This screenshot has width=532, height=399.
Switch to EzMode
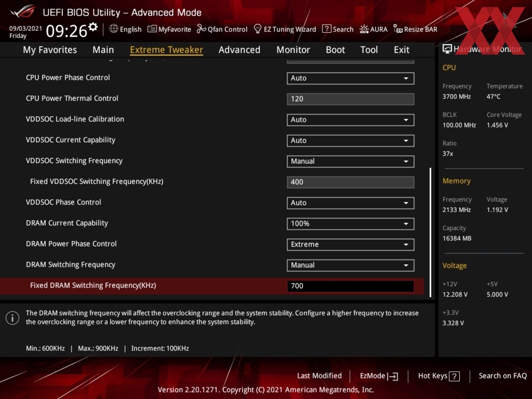[x=379, y=376]
